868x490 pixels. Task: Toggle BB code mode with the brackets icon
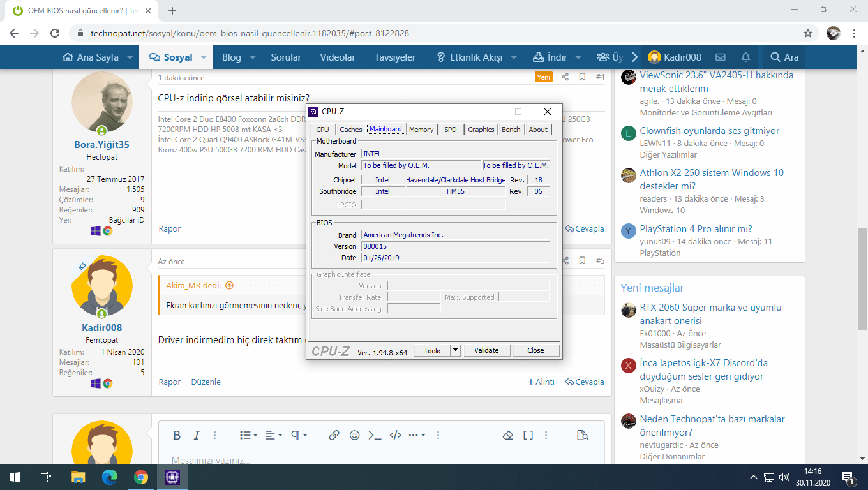click(x=528, y=435)
